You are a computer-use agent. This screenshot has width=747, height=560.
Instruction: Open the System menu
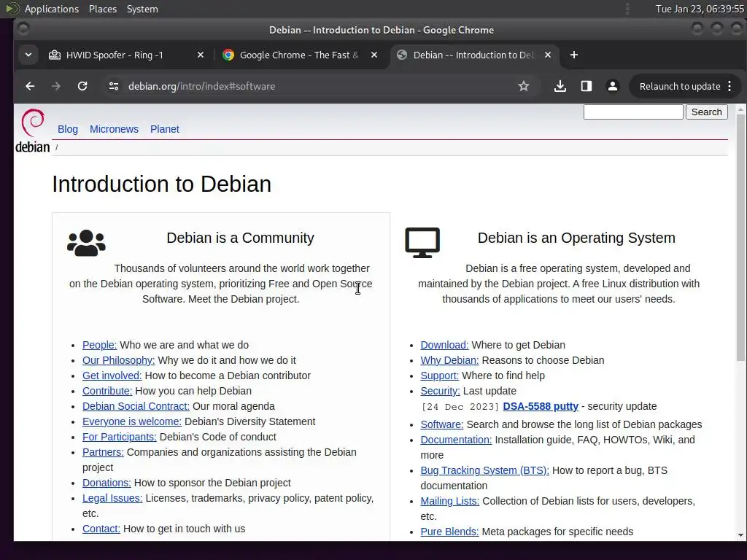(x=142, y=9)
